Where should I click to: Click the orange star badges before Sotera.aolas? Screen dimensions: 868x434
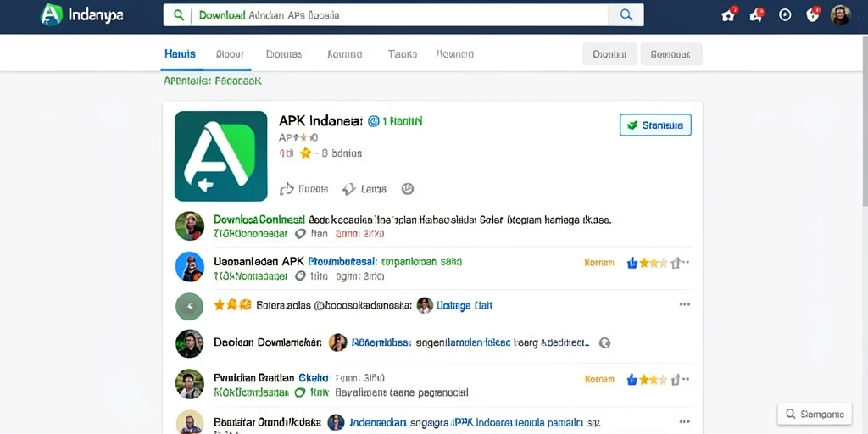[x=233, y=304]
